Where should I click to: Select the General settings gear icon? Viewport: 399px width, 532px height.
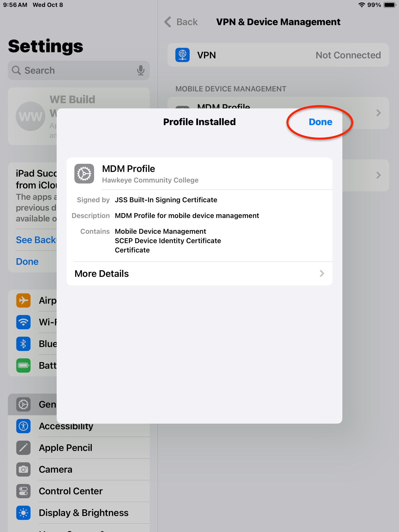click(23, 404)
